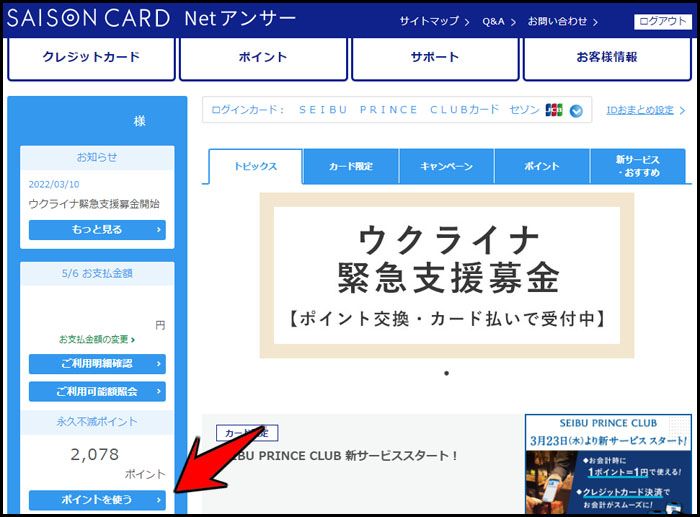The width and height of the screenshot is (700, 517).
Task: Open the ウクライナ緊急支援募金 banner
Action: (x=447, y=275)
